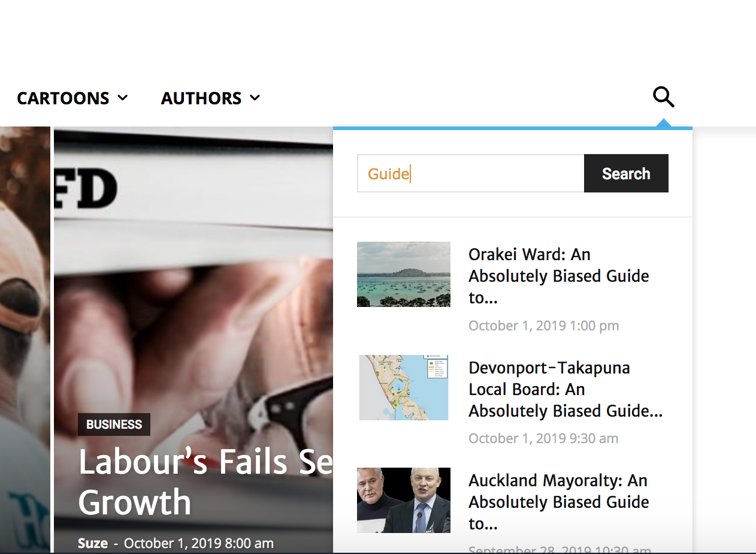Open the featured slide image with glasses

193,270
